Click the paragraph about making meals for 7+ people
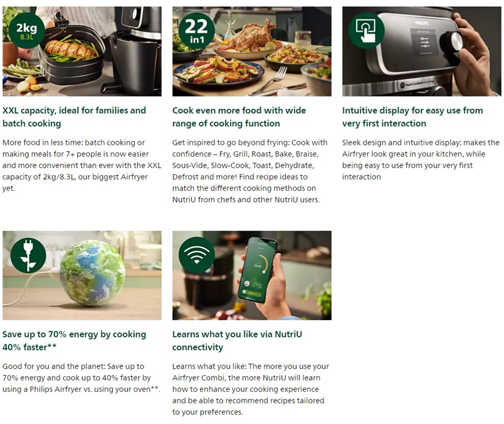The width and height of the screenshot is (504, 424). click(x=82, y=166)
